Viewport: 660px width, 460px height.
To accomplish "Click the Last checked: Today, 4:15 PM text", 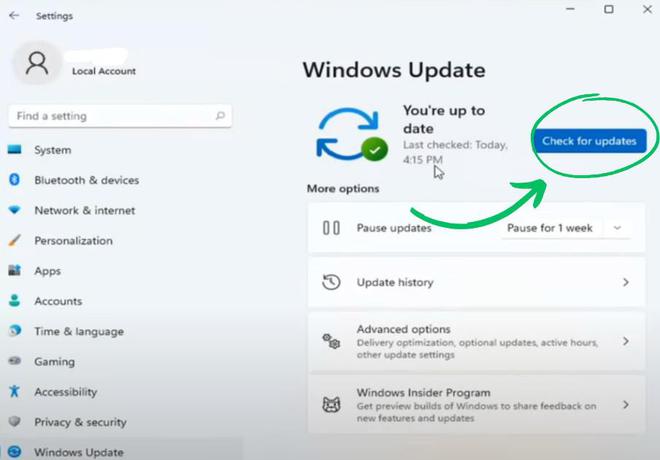I will 455,152.
